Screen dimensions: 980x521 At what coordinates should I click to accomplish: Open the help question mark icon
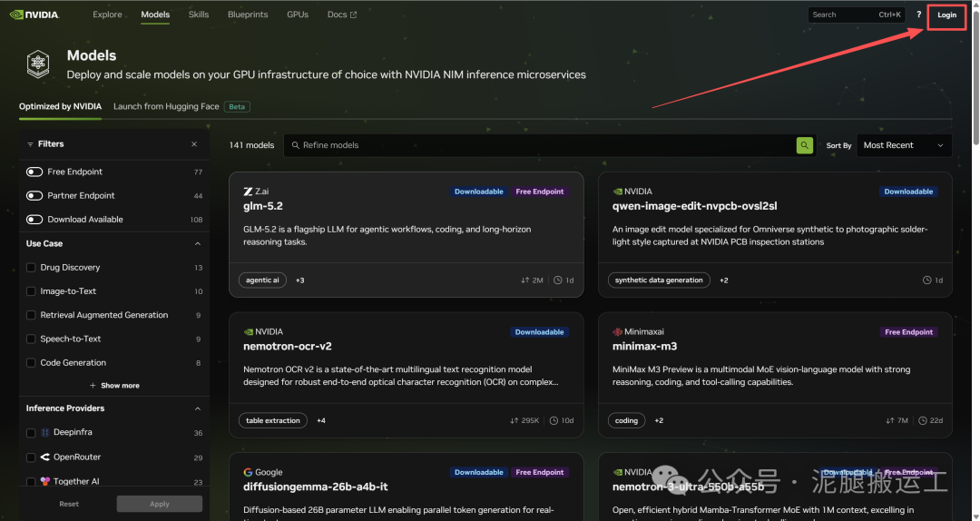918,15
